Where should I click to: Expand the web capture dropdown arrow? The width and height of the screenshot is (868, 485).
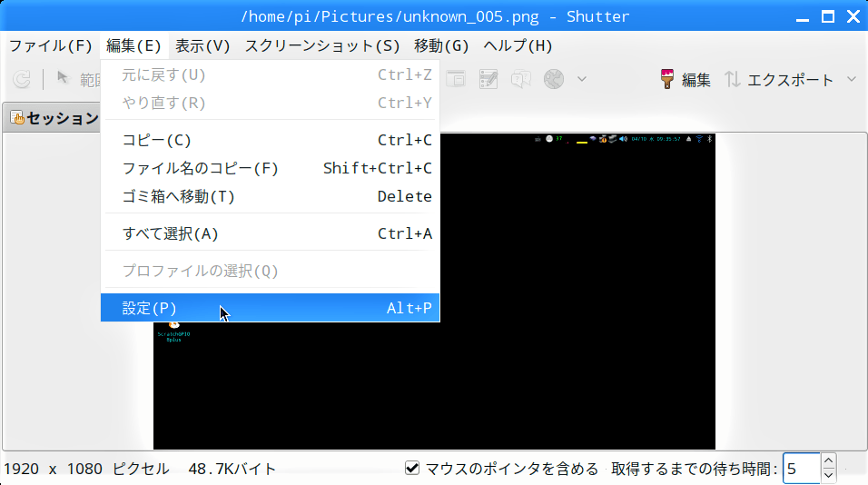pos(582,79)
